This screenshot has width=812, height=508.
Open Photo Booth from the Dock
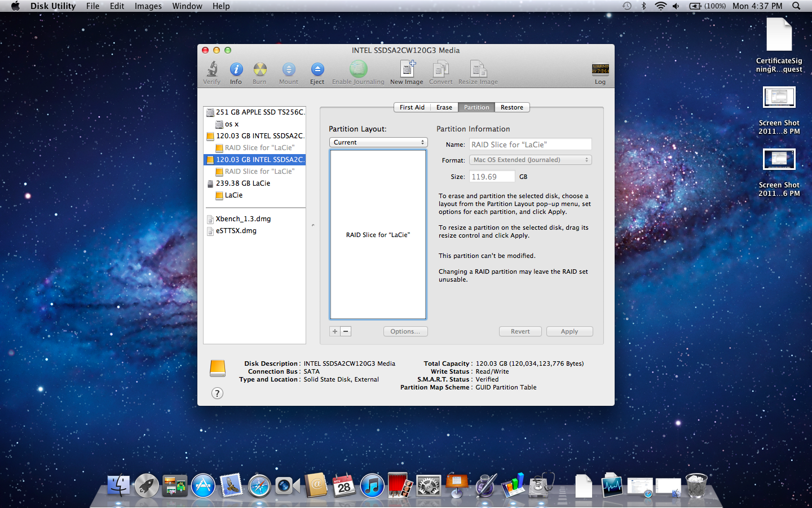point(400,485)
